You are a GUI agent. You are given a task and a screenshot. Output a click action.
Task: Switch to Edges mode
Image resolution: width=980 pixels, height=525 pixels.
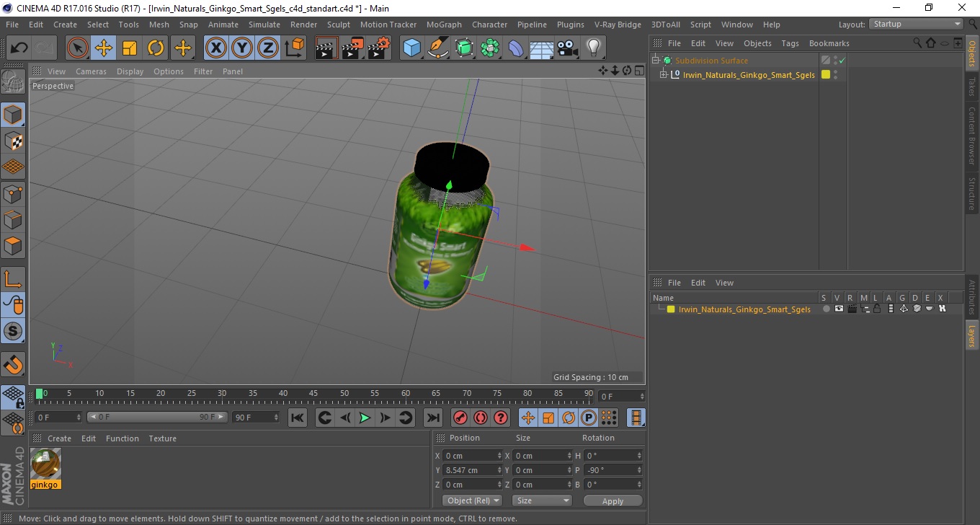13,219
